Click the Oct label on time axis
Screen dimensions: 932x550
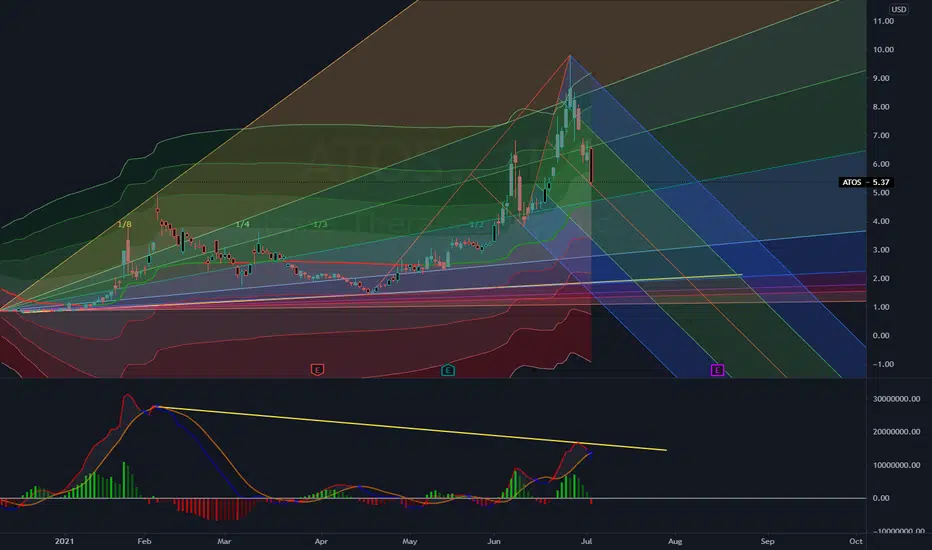click(855, 541)
